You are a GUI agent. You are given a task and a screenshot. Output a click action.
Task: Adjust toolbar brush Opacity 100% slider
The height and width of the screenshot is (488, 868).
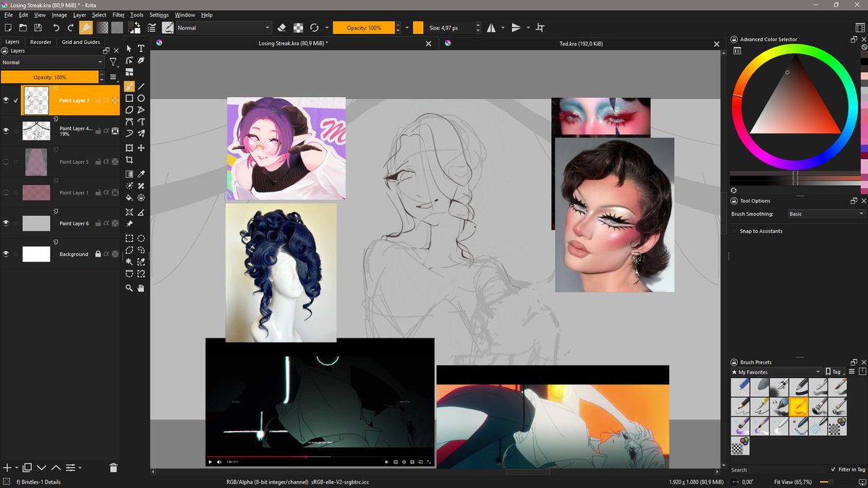tap(364, 27)
